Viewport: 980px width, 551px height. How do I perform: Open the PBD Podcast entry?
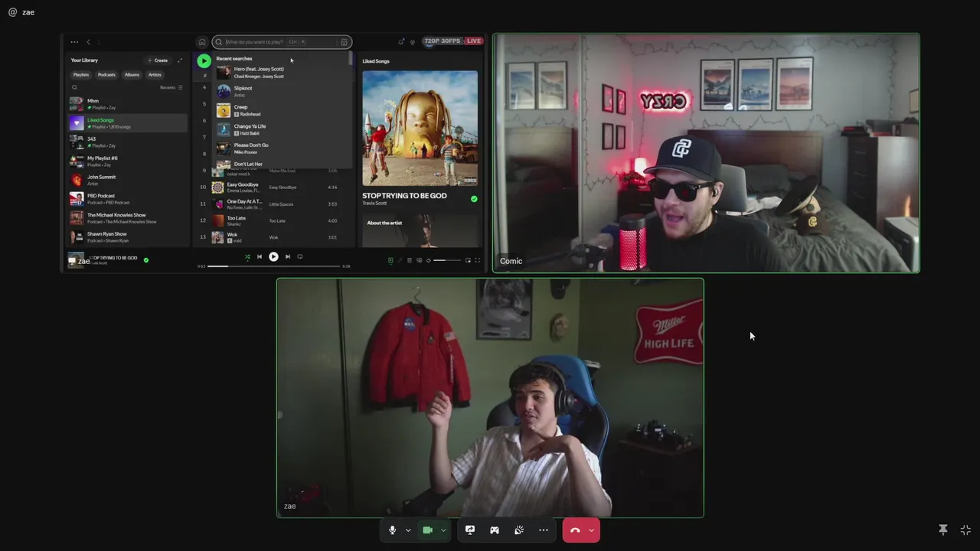[127, 199]
